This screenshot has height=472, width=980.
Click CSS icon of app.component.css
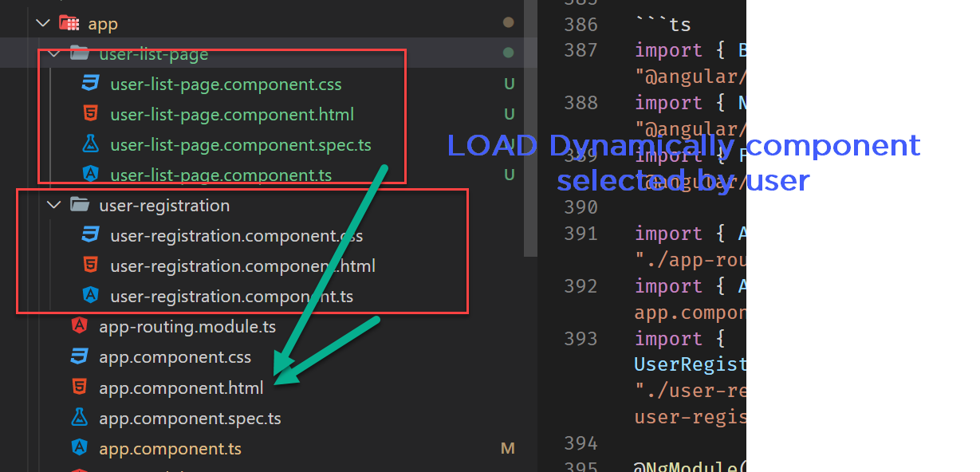(79, 357)
